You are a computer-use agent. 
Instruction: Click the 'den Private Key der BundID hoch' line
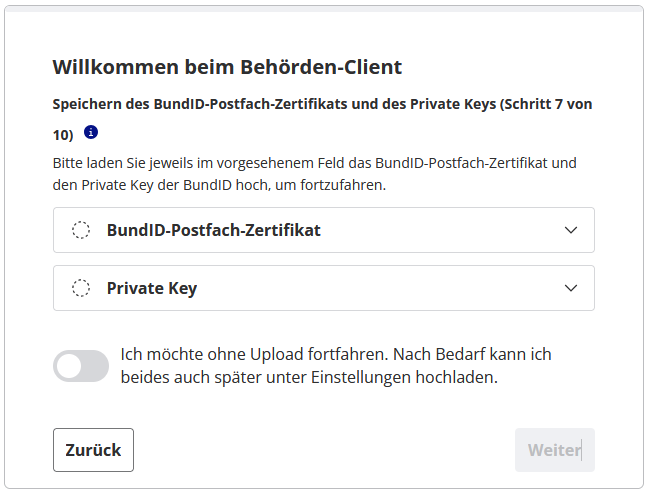219,185
